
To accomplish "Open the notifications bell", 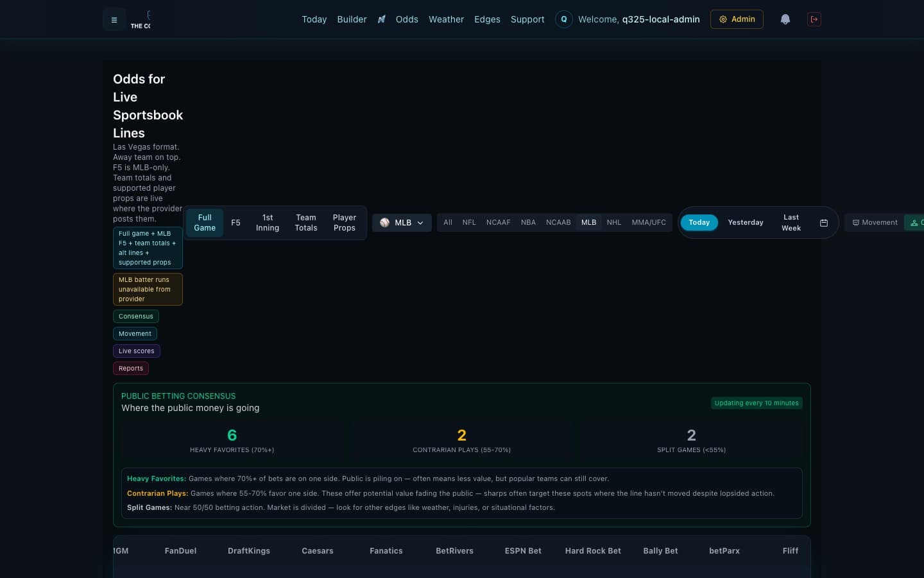I will tap(785, 19).
